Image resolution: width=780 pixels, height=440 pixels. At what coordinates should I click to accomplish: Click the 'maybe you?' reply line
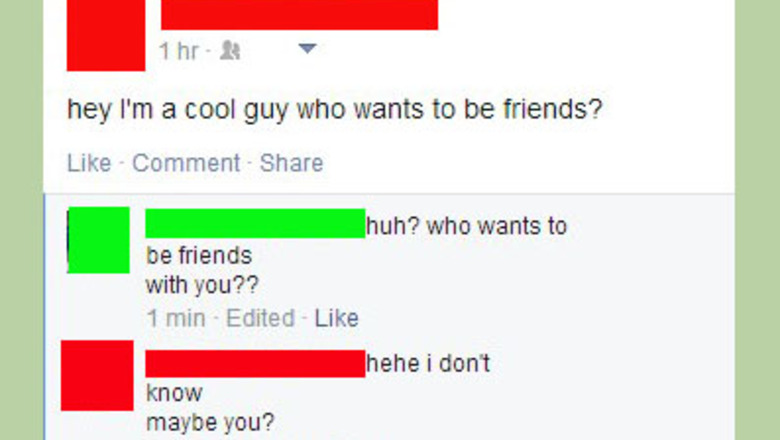210,423
